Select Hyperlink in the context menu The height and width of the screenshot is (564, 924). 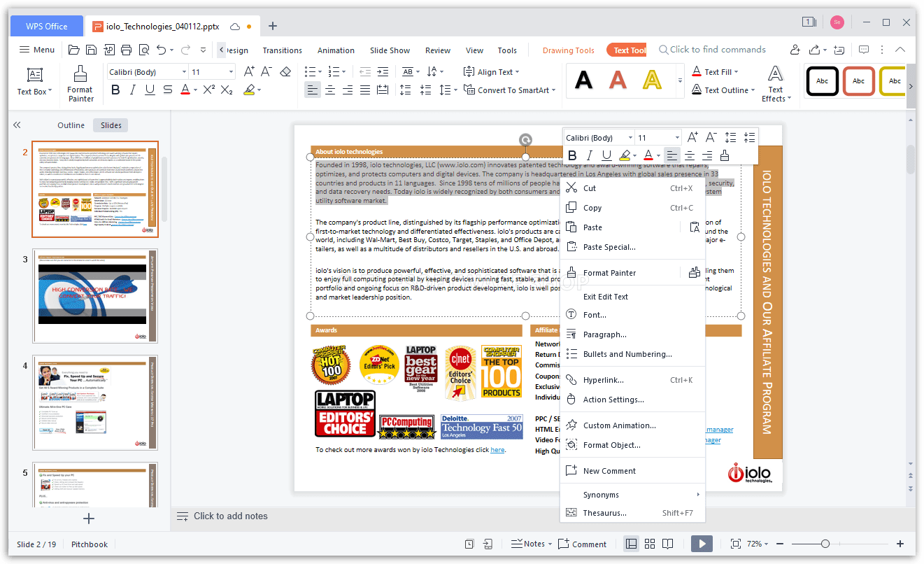[x=632, y=380]
